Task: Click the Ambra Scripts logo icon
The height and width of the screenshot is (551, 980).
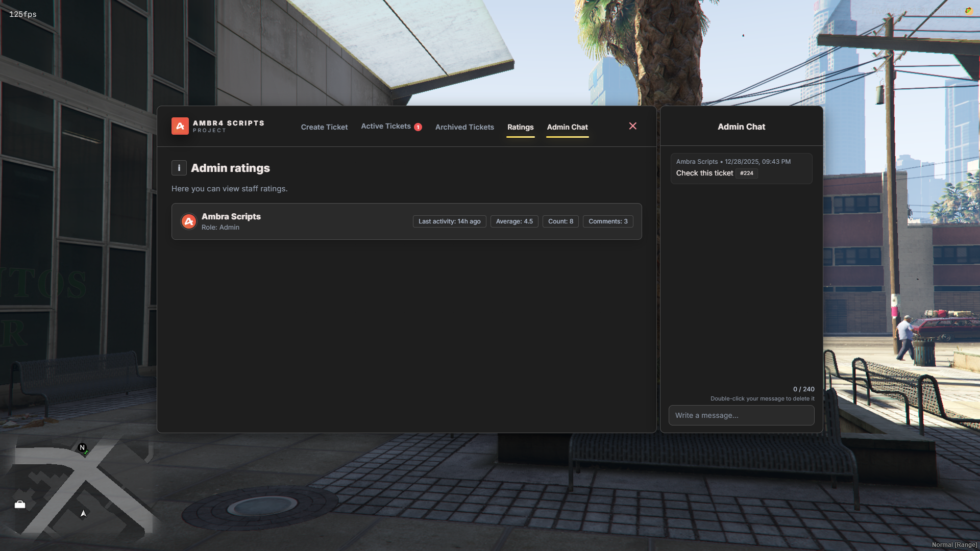Action: point(180,126)
